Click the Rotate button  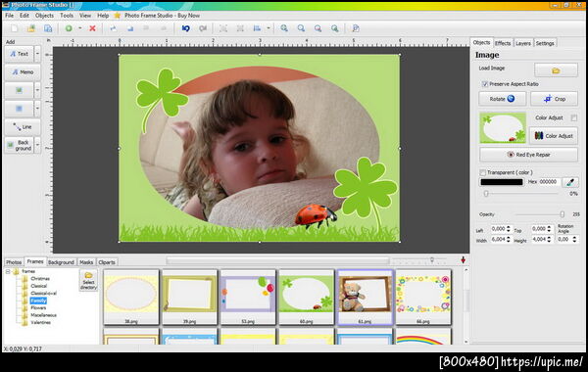503,99
